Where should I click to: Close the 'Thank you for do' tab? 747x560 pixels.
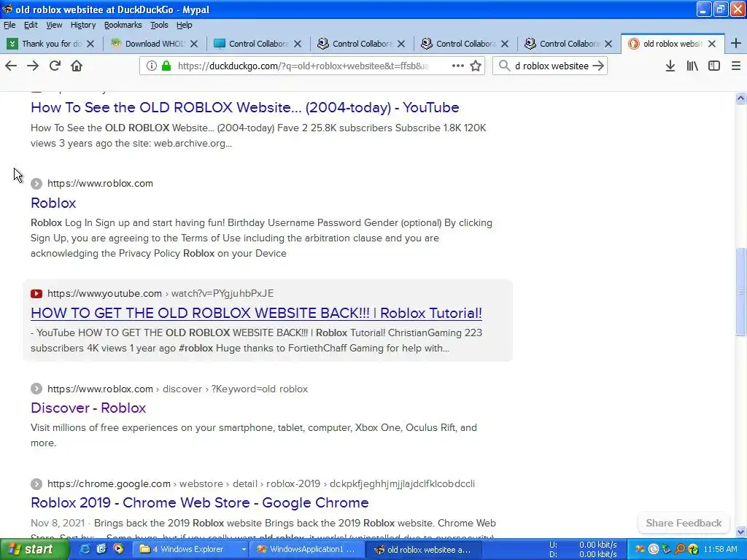pos(90,44)
